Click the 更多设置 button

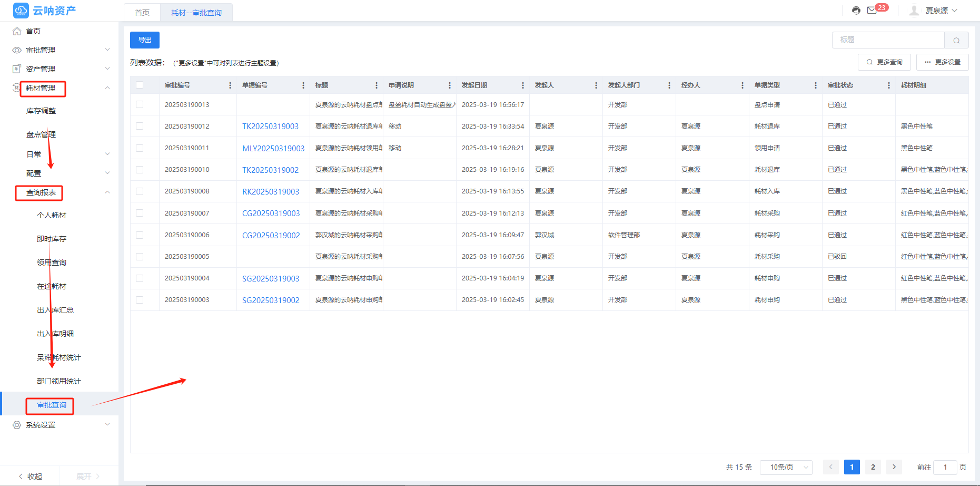(x=943, y=62)
